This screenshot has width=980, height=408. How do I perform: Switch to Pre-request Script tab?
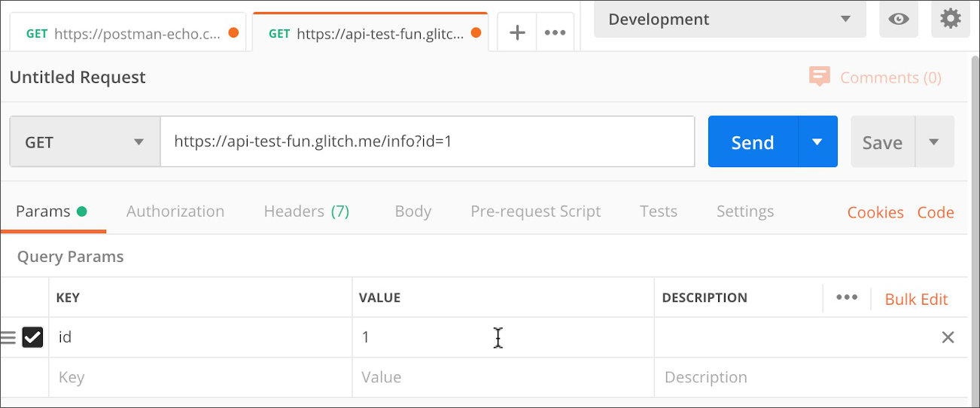pos(536,212)
